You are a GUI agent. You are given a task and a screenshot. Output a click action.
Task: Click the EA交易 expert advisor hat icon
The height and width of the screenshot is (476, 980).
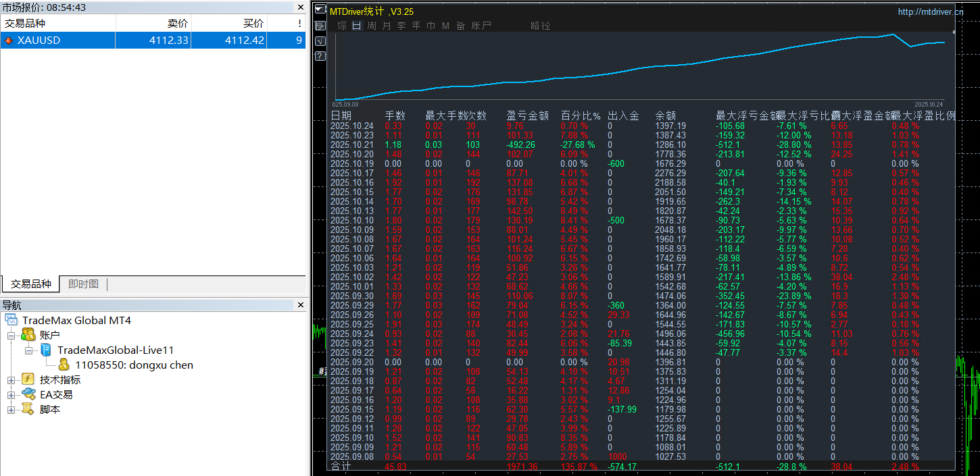[28, 394]
